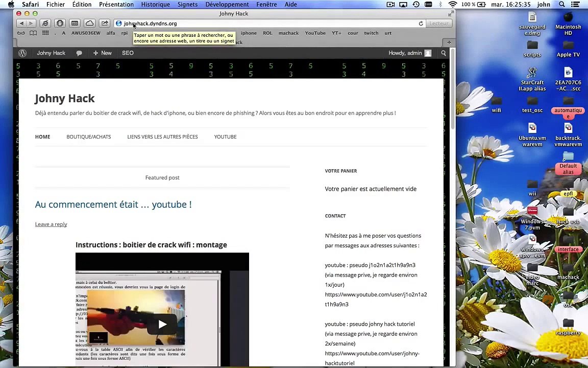Screen dimensions: 588x368
Task: Select backtrack.vmwarevm on the desktop
Action: (x=568, y=134)
